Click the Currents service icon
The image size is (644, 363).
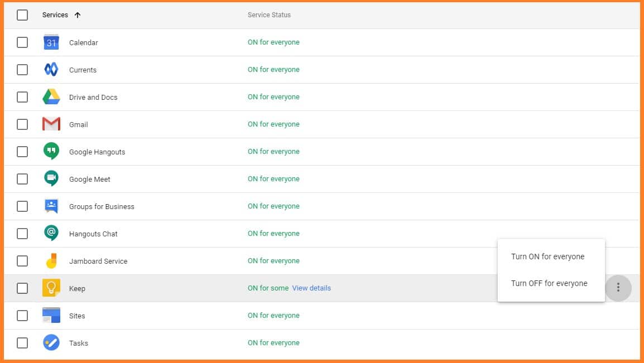pos(51,70)
